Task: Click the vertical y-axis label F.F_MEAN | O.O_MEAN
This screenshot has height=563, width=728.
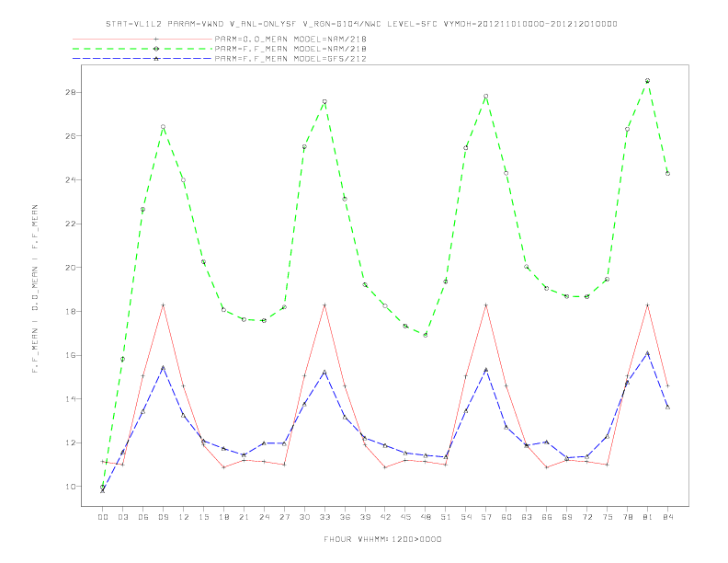Action: pyautogui.click(x=35, y=288)
